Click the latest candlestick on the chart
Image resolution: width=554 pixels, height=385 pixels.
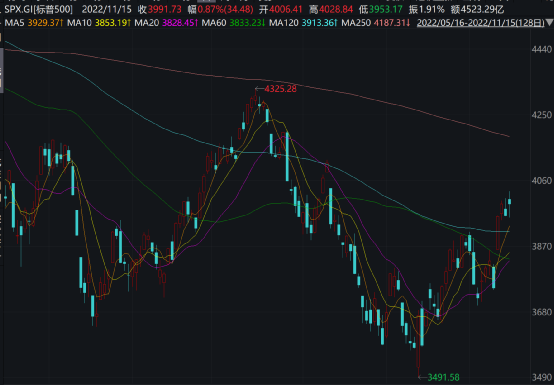[x=509, y=203]
